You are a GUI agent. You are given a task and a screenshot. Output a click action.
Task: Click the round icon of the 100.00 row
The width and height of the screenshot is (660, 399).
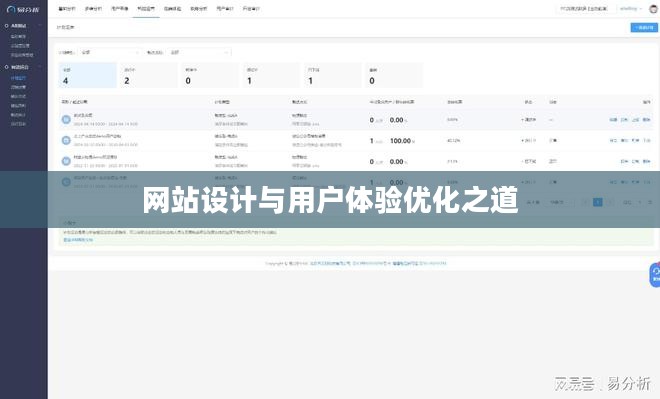click(66, 140)
